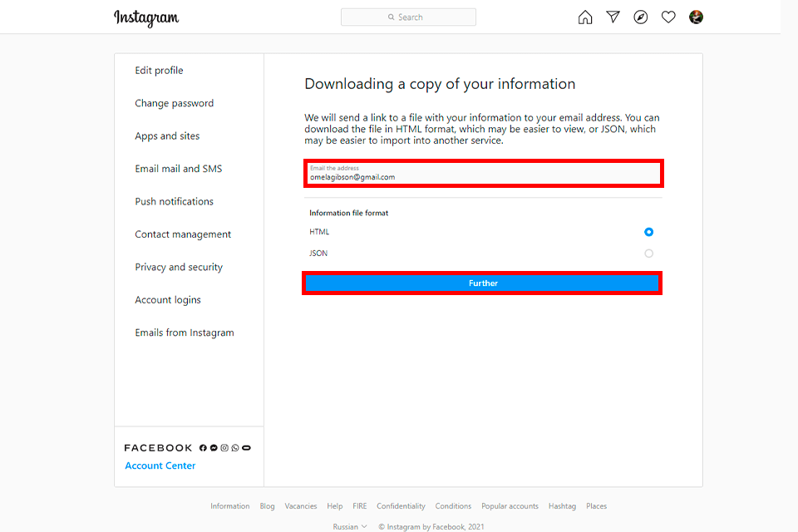This screenshot has height=532, width=798.
Task: Open the Home feed icon
Action: click(585, 17)
